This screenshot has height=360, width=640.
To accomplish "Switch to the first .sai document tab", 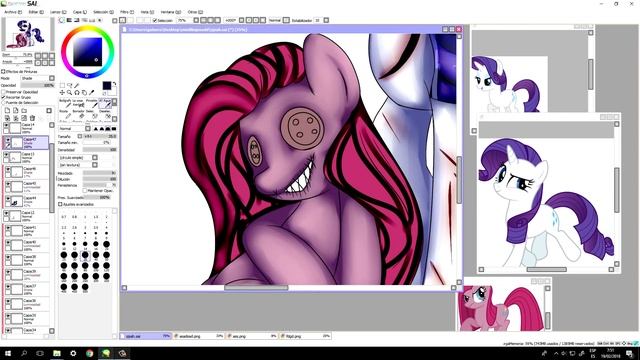I will coord(146,336).
